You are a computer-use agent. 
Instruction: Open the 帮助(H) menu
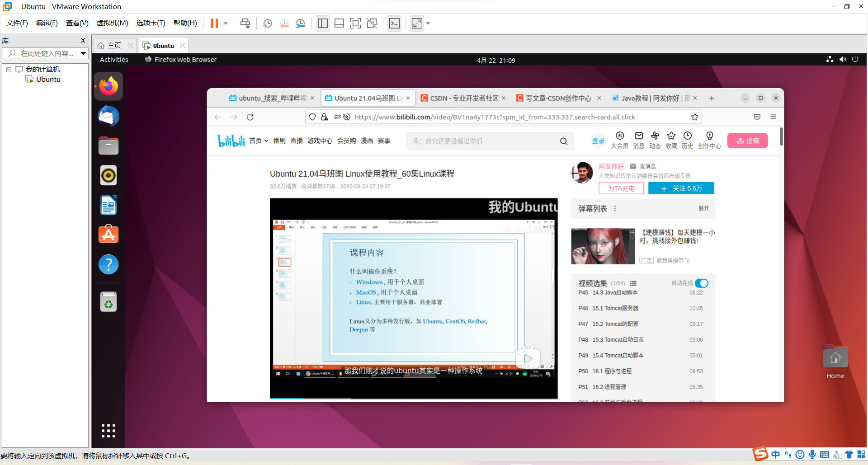[185, 23]
